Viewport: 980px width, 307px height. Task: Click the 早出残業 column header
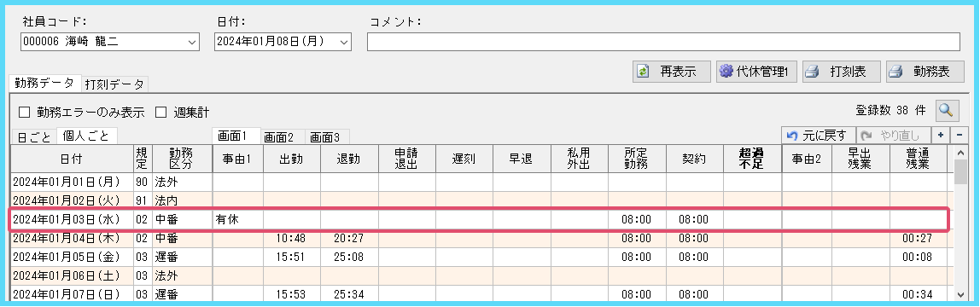[x=860, y=159]
